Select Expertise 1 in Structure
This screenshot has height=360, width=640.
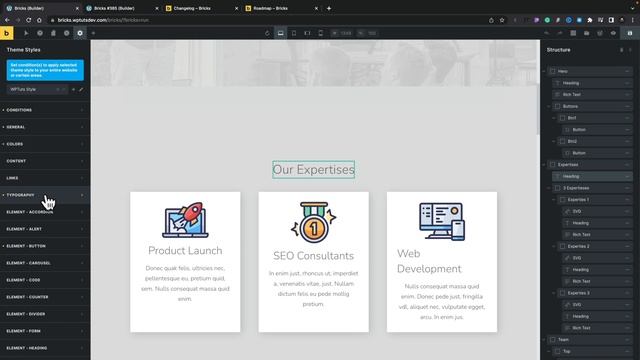[x=595, y=200]
